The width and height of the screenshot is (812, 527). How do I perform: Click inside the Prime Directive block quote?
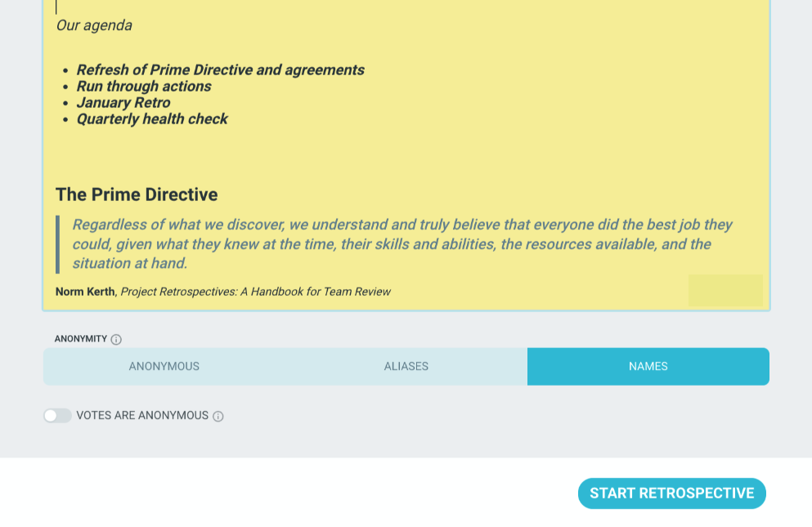(402, 243)
